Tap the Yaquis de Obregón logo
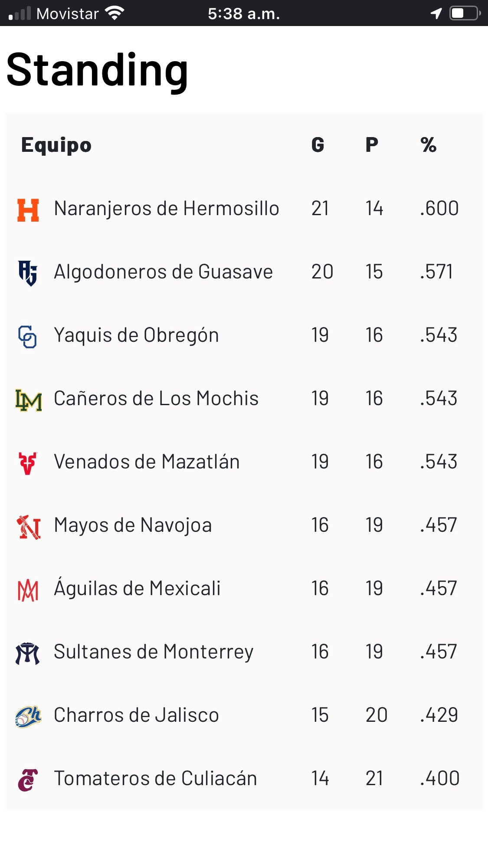 coord(28,337)
